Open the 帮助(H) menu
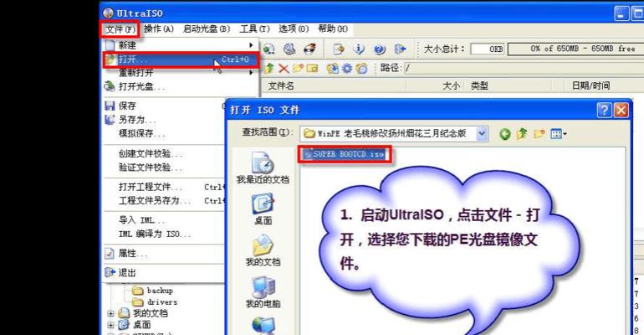Image resolution: width=644 pixels, height=335 pixels. pos(332,28)
